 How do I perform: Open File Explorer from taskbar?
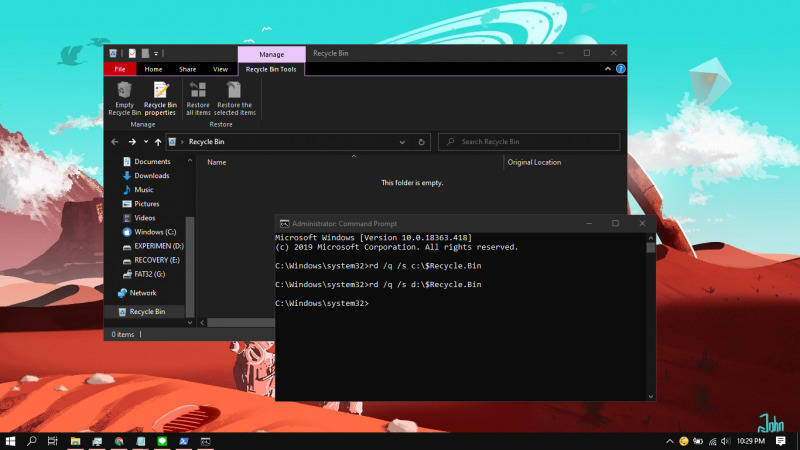pos(76,441)
